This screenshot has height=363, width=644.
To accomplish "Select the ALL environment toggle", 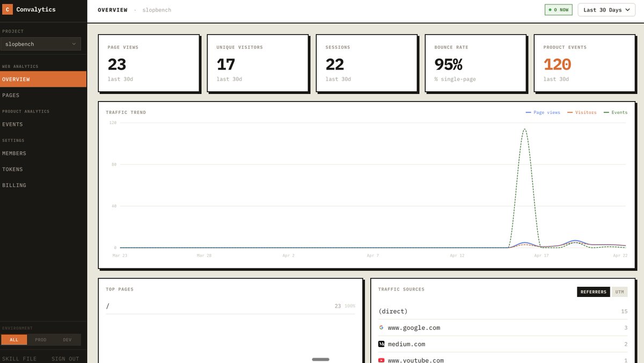I will [14, 340].
